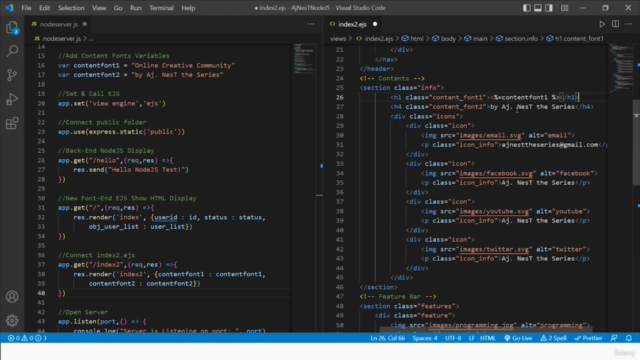Click the Prettier status bar item

click(x=588, y=338)
